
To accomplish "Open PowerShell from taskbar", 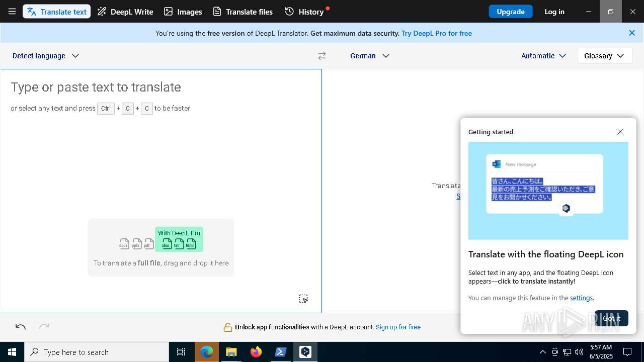I will tap(281, 352).
